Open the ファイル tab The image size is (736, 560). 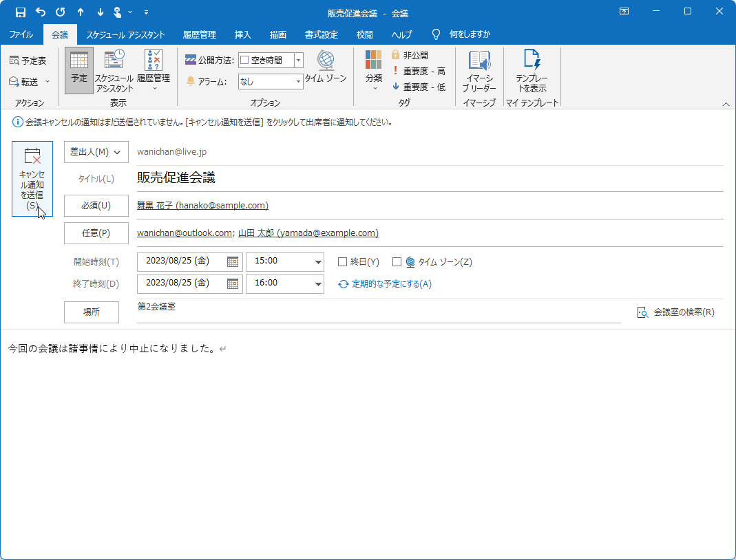pyautogui.click(x=21, y=34)
